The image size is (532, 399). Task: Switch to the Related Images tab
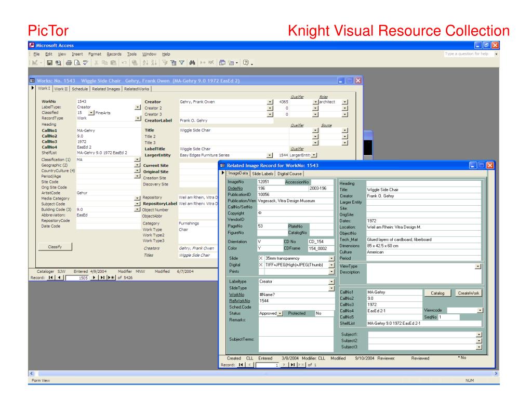coord(106,89)
